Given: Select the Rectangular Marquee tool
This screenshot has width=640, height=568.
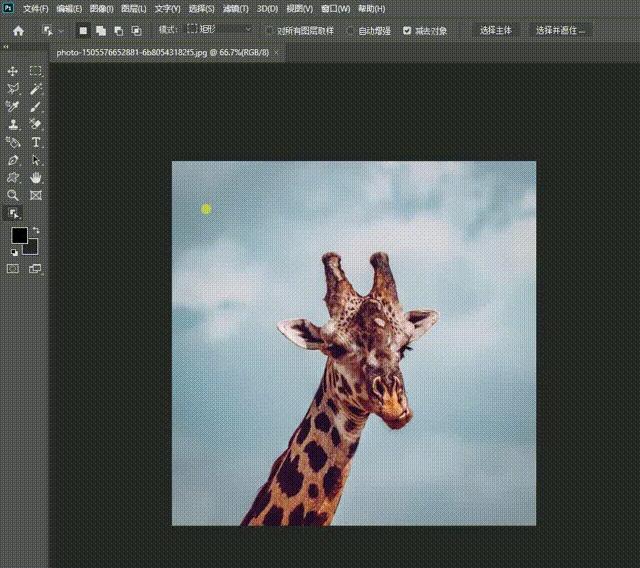Looking at the screenshot, I should coord(36,71).
